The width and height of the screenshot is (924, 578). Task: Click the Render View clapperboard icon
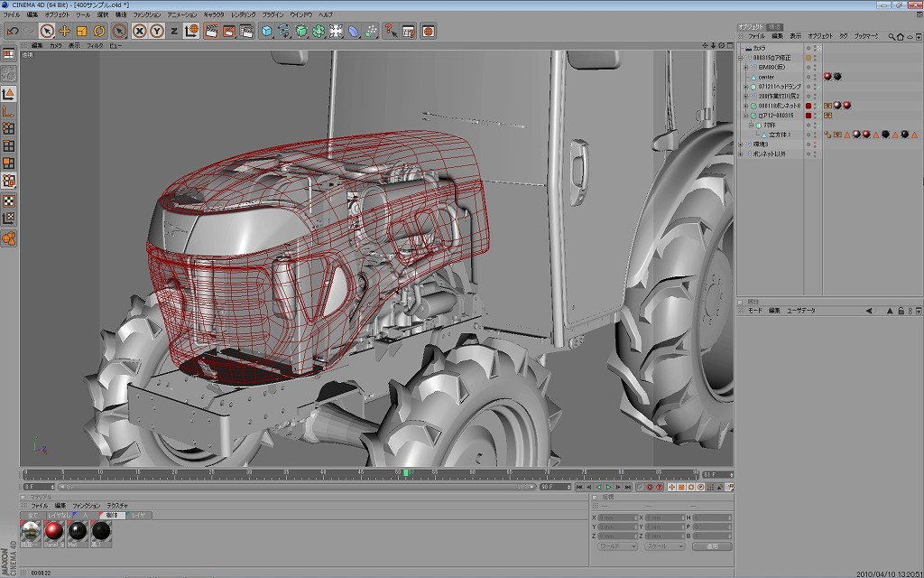(x=211, y=31)
